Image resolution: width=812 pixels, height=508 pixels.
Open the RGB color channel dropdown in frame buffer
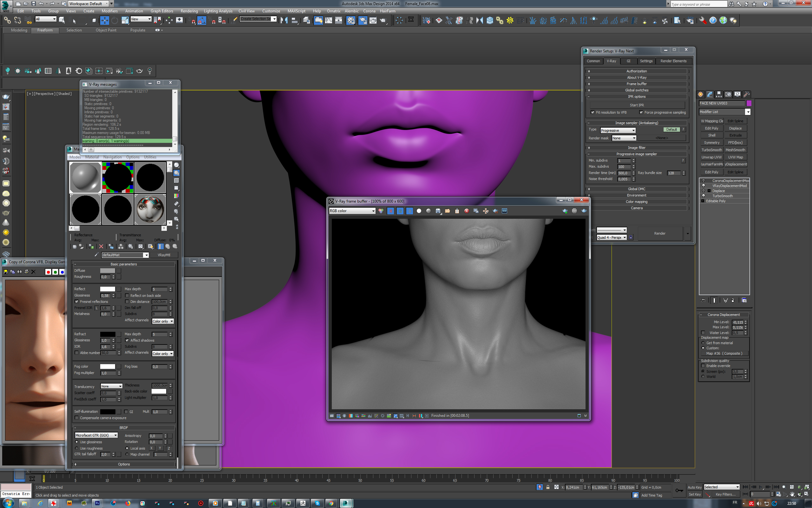pyautogui.click(x=352, y=211)
